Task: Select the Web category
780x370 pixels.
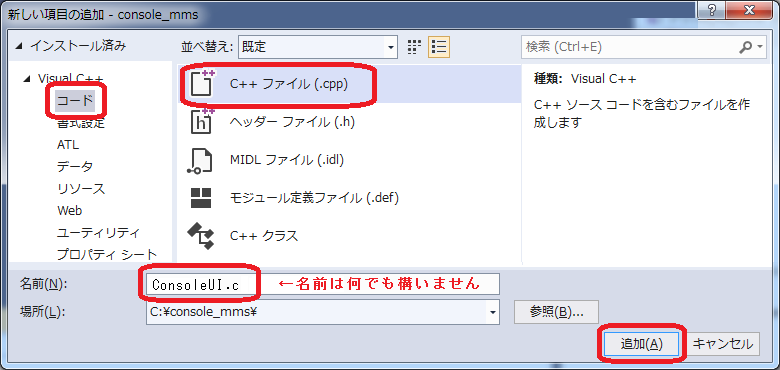Action: [x=69, y=210]
